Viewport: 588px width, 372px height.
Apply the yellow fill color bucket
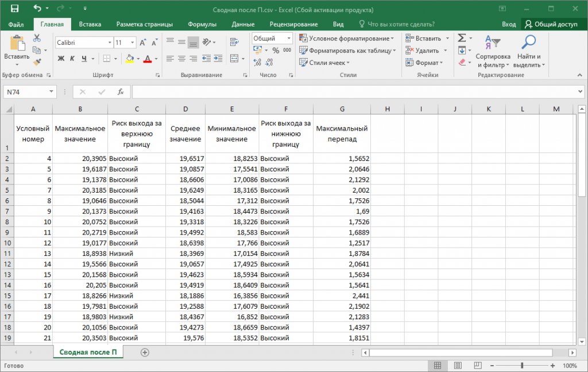click(x=130, y=59)
